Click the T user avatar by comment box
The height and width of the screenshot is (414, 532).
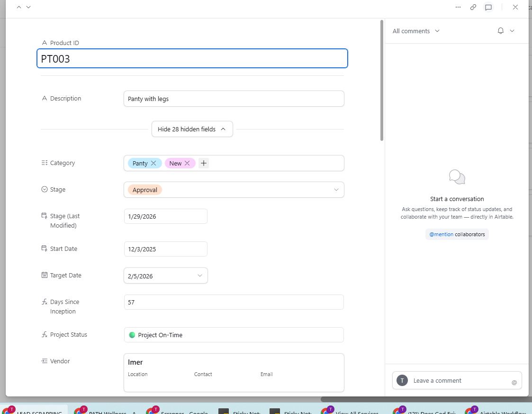(x=402, y=381)
